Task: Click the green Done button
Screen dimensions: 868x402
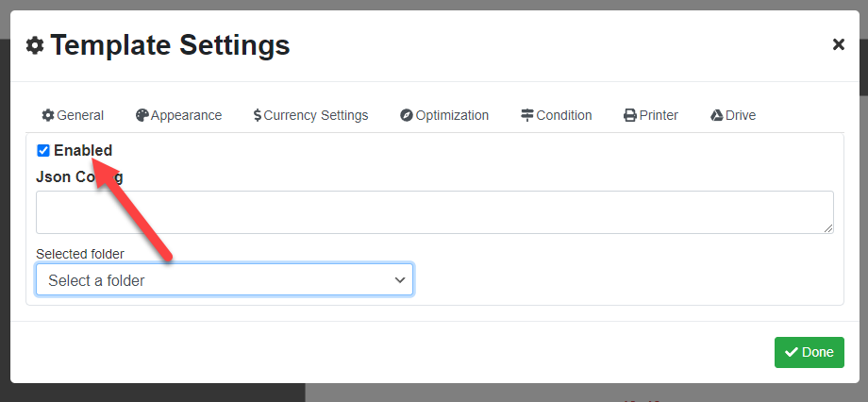Action: click(810, 352)
